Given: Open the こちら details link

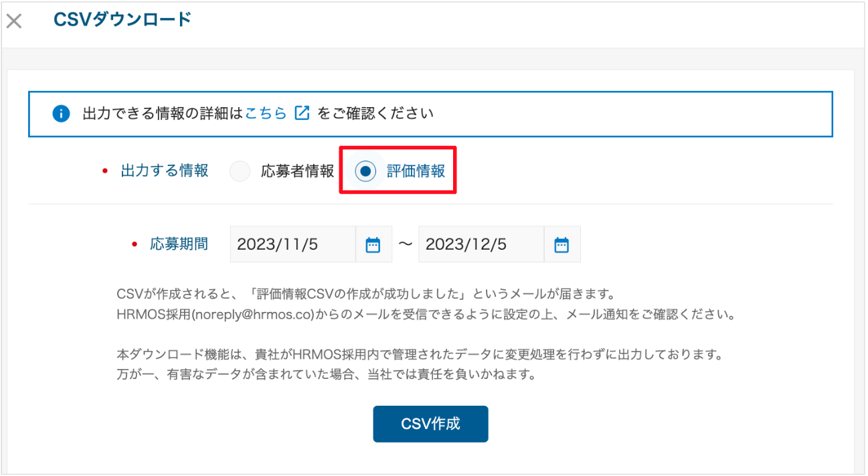Looking at the screenshot, I should 266,113.
